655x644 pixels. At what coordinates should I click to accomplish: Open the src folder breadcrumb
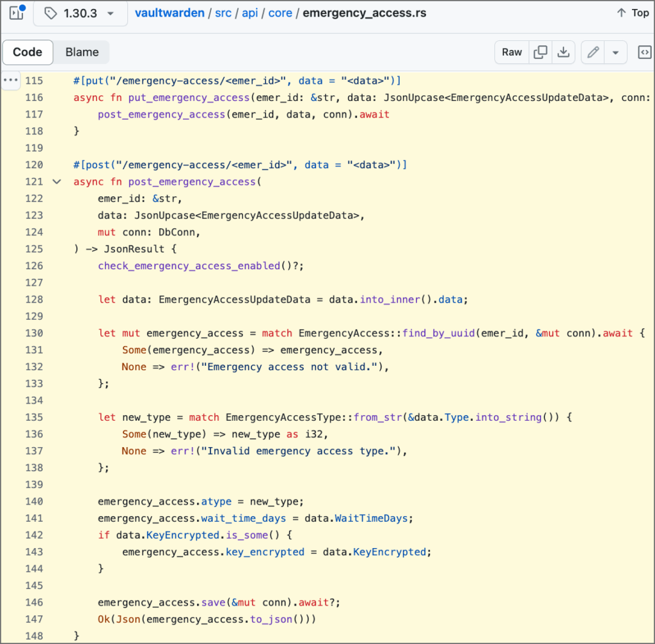[x=222, y=13]
